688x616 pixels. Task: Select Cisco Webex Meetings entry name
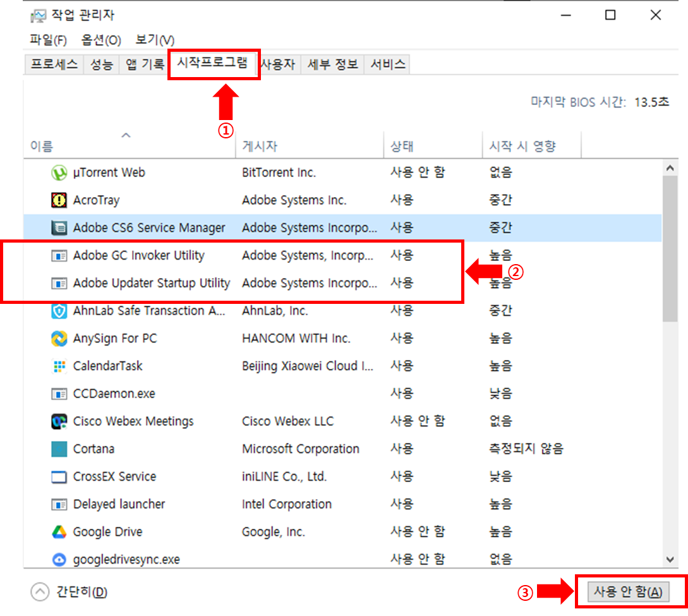click(x=133, y=421)
